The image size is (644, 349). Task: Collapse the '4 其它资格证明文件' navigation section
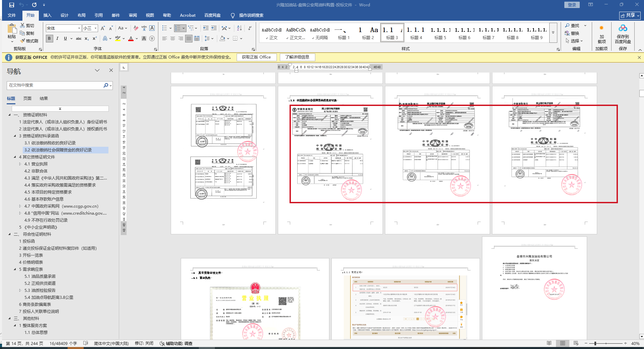pos(15,157)
